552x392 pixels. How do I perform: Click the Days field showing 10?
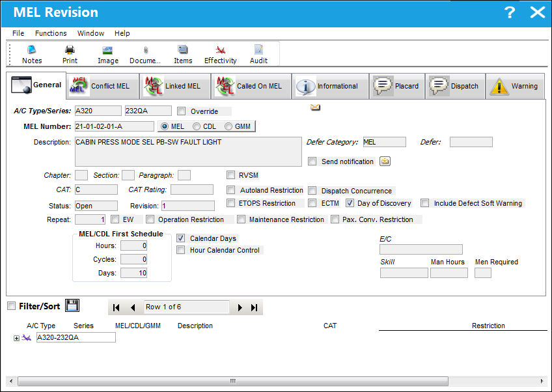pos(134,273)
